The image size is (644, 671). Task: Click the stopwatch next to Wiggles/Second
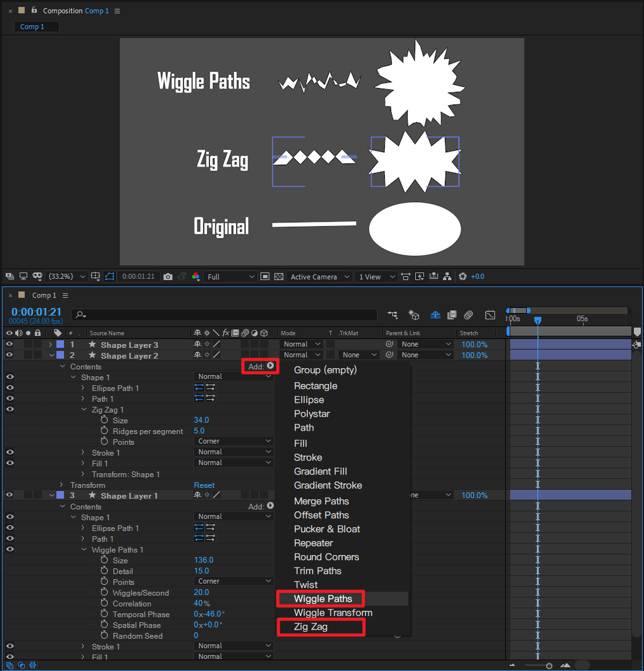(x=105, y=592)
